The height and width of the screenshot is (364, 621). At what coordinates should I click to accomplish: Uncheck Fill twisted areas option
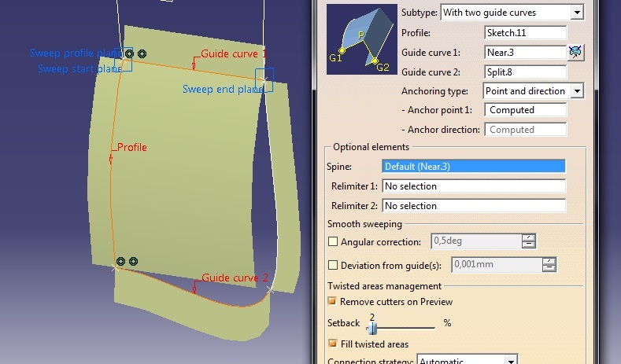click(332, 344)
